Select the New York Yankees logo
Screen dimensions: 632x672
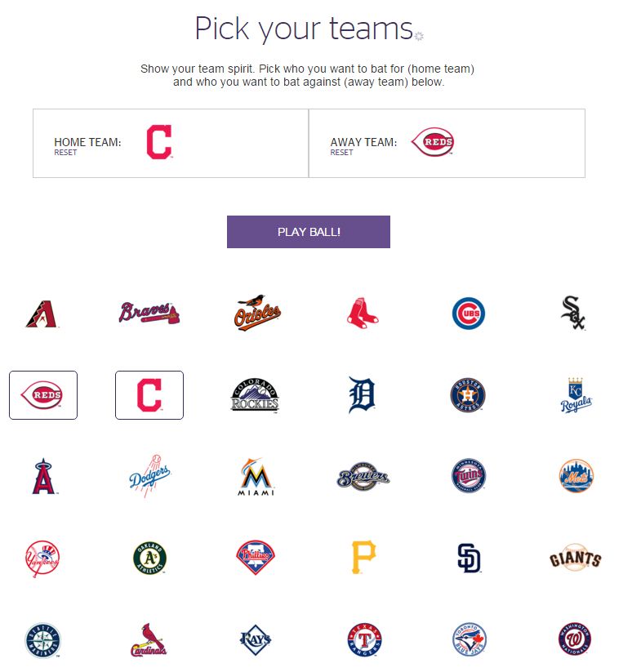(x=42, y=559)
